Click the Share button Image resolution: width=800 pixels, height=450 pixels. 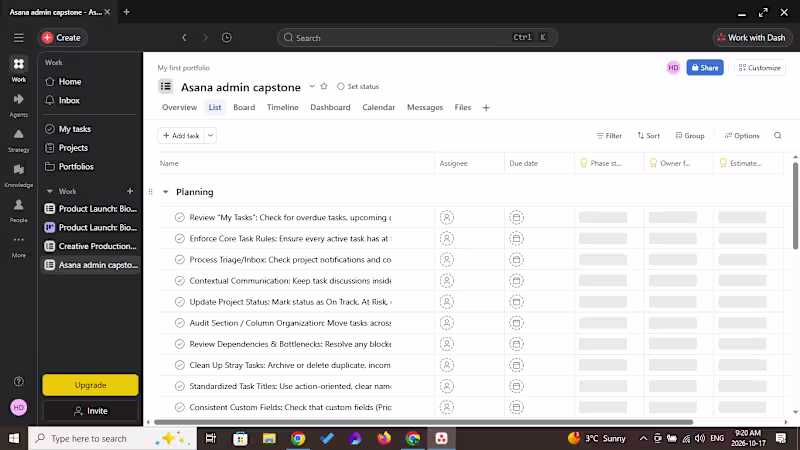pyautogui.click(x=705, y=68)
